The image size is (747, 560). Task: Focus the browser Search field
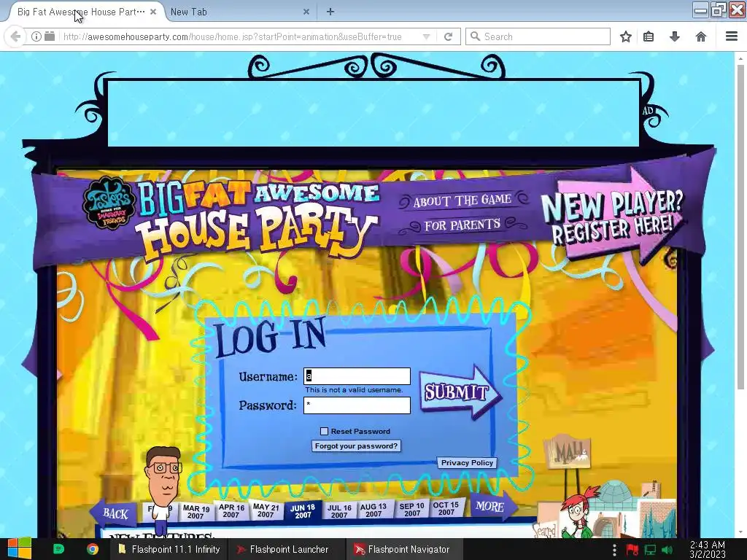click(538, 36)
